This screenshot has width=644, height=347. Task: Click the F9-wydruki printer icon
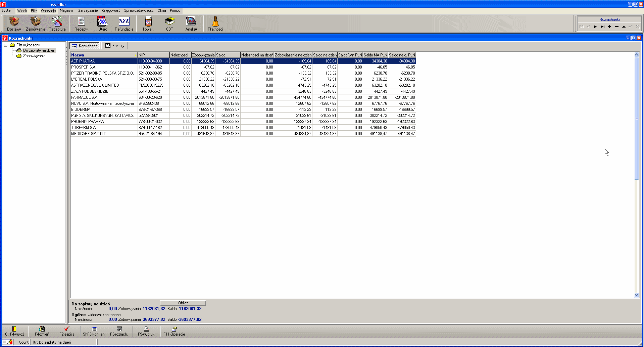(147, 331)
